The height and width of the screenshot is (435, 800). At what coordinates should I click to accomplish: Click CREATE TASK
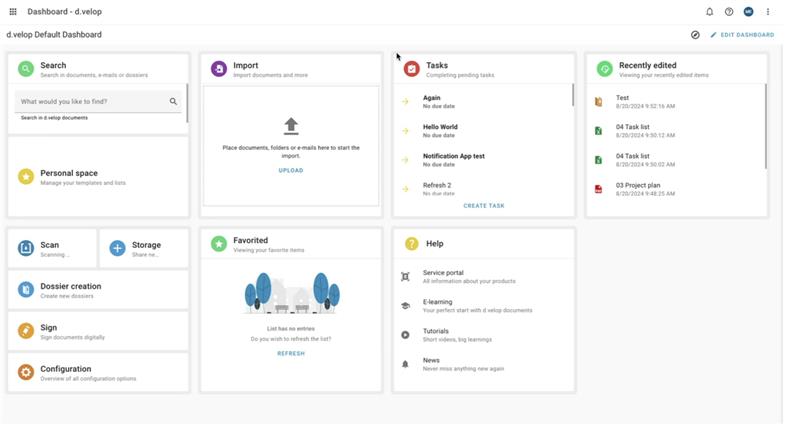[x=484, y=206]
